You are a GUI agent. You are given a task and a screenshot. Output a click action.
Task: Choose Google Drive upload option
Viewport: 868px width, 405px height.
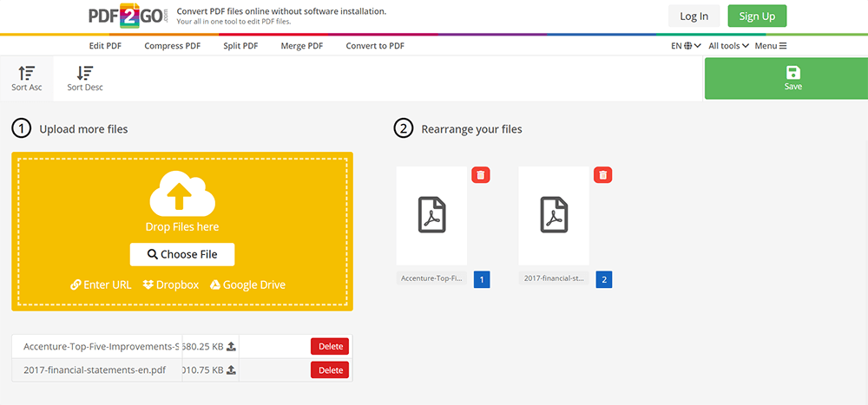click(x=247, y=284)
